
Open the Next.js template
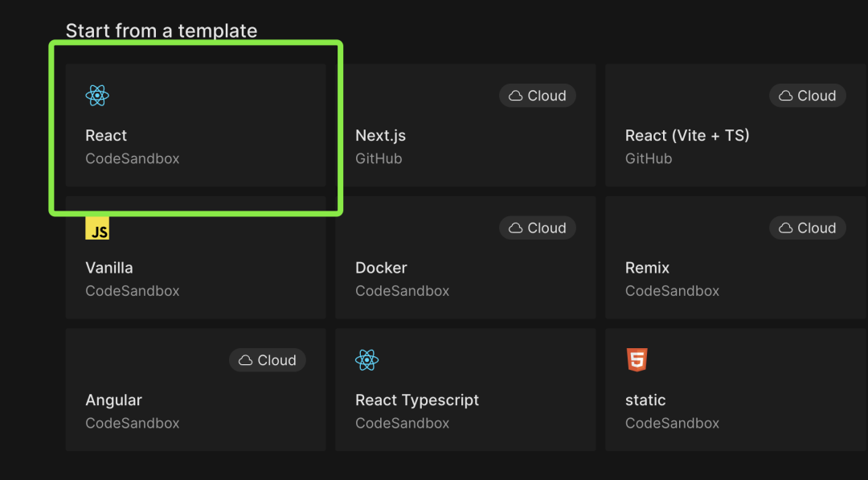pyautogui.click(x=465, y=125)
